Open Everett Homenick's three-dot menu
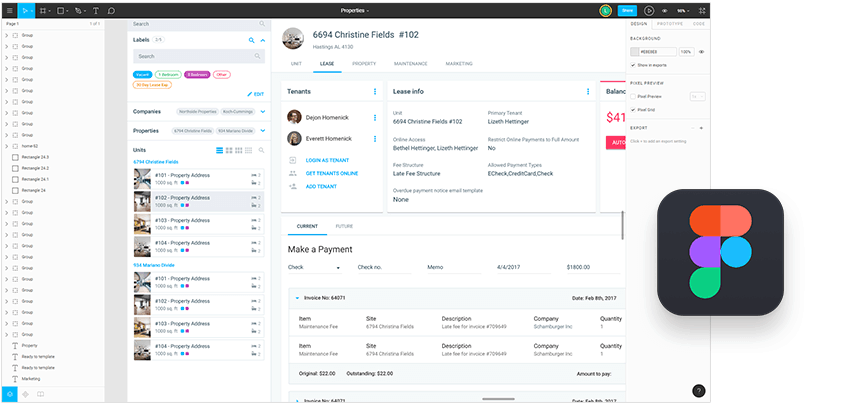The width and height of the screenshot is (848, 403). click(374, 139)
